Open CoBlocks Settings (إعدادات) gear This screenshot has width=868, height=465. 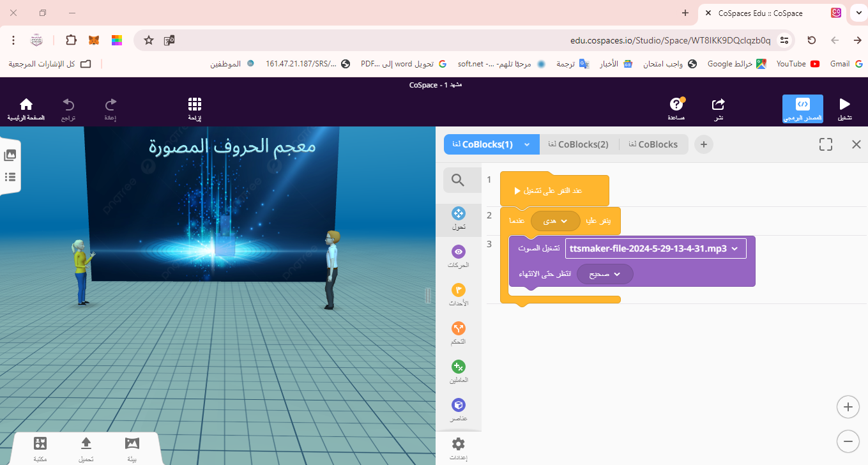459,448
